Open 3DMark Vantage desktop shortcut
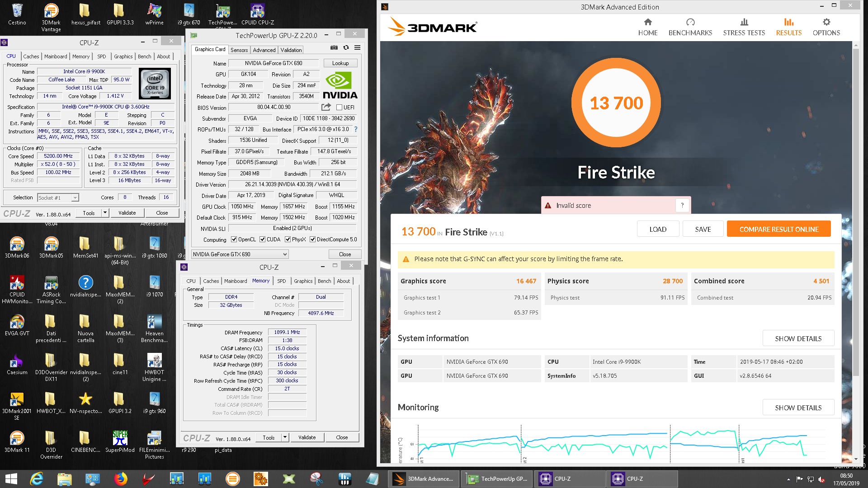Screen dimensions: 868x488 click(x=51, y=17)
